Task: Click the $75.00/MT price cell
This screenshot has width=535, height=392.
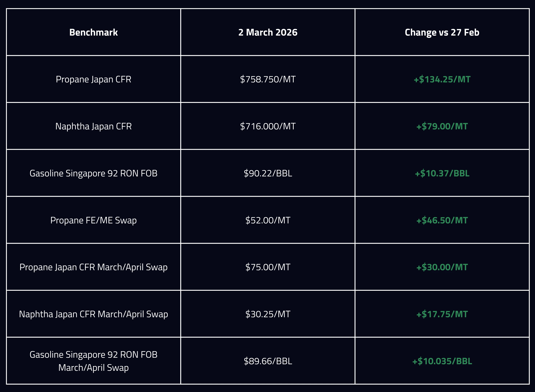Action: (268, 267)
